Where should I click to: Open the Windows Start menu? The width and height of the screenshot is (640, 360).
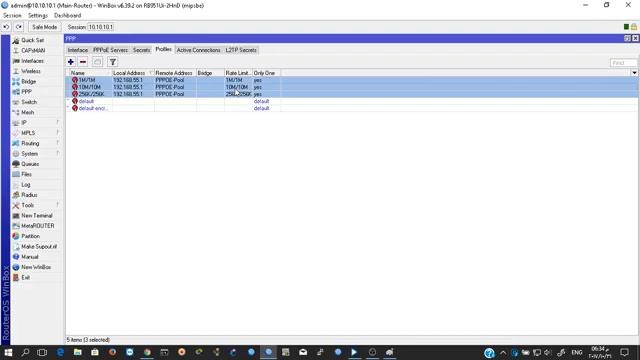(8, 352)
